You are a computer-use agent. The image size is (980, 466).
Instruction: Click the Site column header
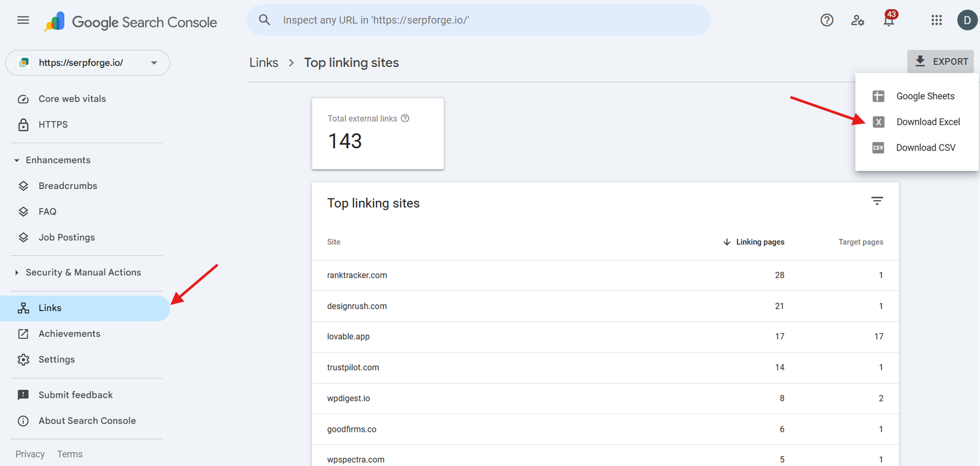[x=334, y=242]
